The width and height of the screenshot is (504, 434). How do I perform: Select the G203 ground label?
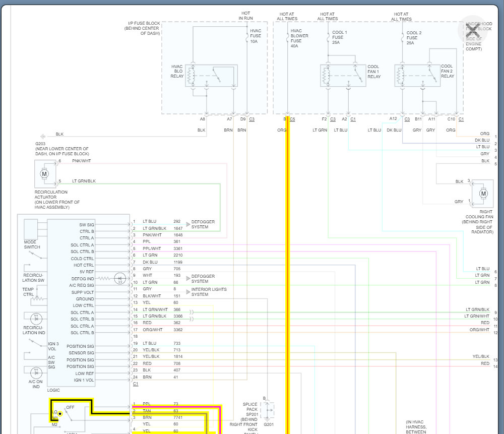tap(40, 144)
